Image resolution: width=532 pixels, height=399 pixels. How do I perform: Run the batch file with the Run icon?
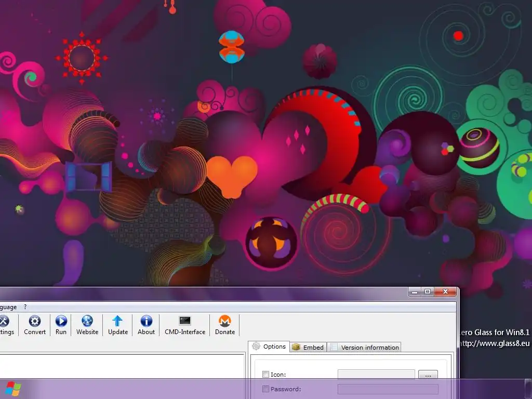61,321
